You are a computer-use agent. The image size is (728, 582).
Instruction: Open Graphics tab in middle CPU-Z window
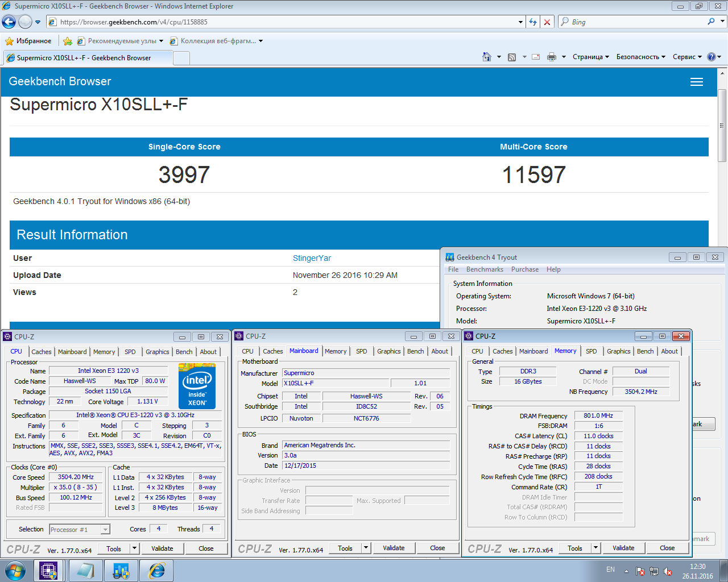(389, 351)
